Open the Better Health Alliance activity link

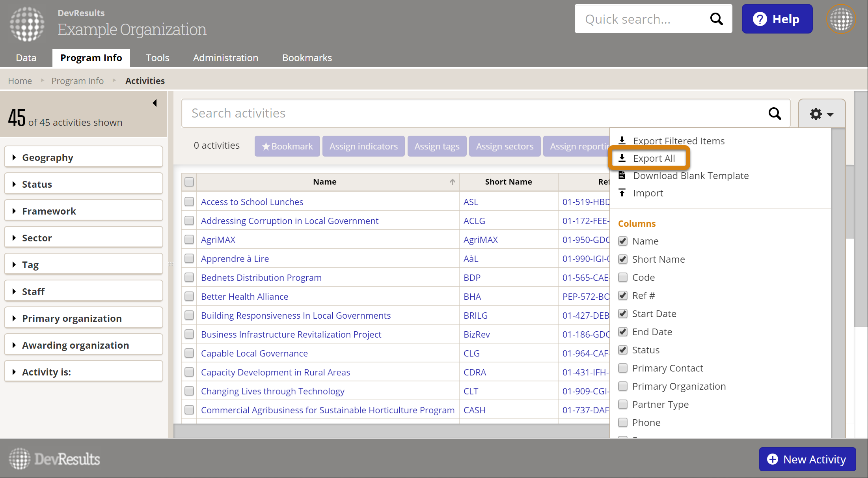point(244,297)
